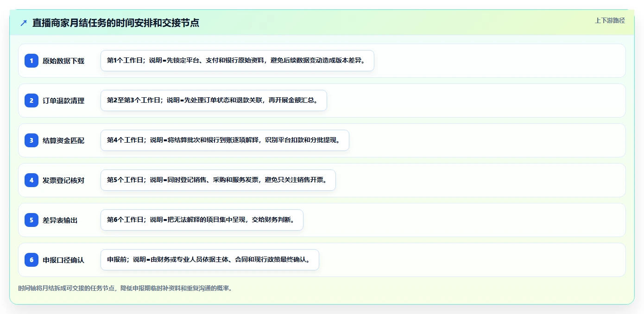
Task: Open the 第1个工作日 description box
Action: tap(237, 61)
